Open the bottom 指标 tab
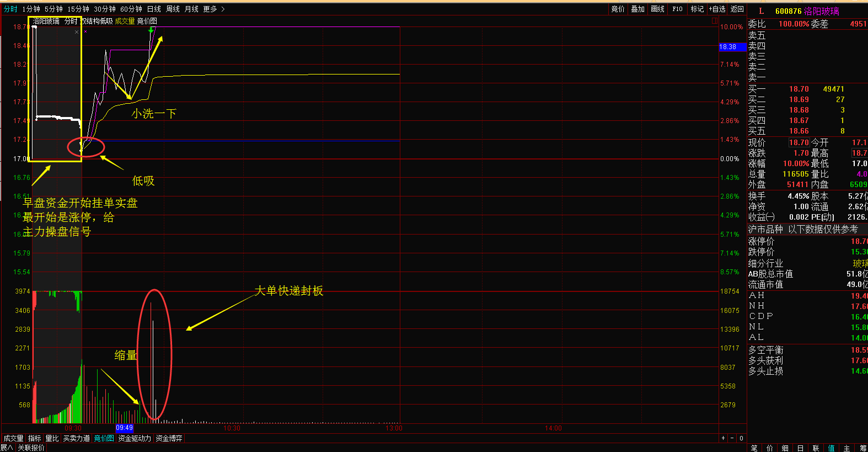 click(x=35, y=438)
